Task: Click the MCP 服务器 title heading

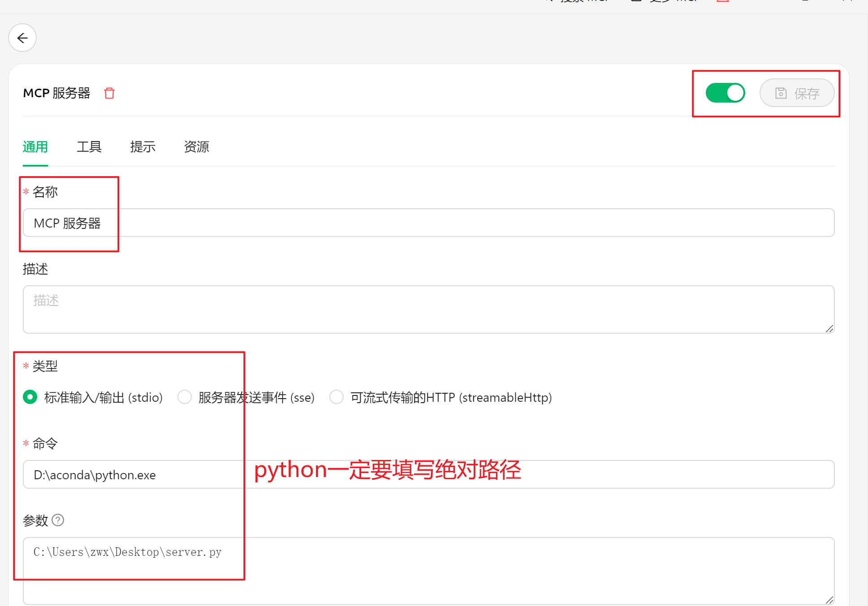Action: [56, 93]
